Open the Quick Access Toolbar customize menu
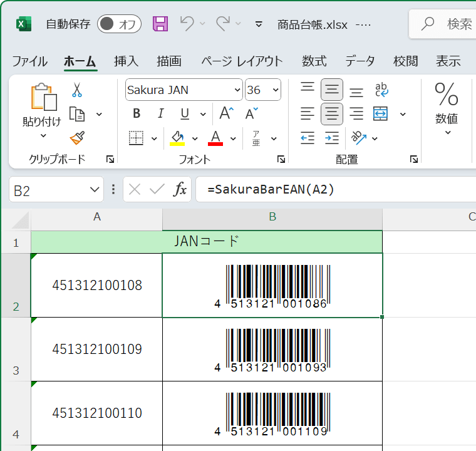 259,24
